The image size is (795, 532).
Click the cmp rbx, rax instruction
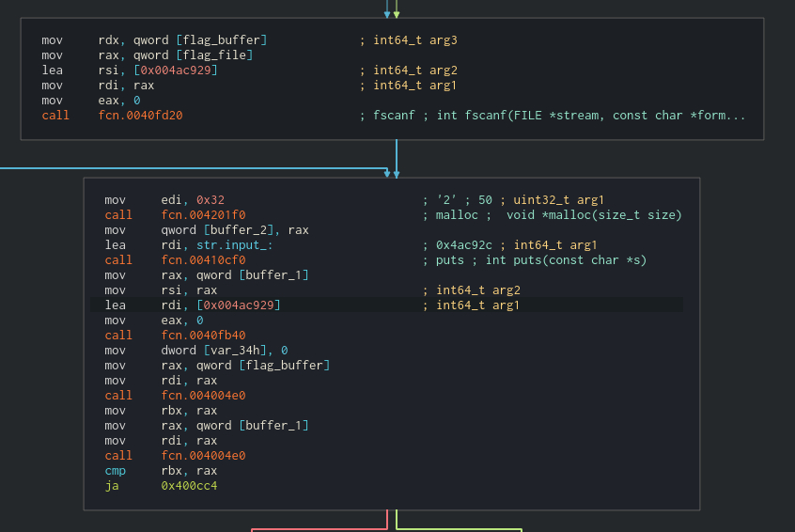coord(161,471)
